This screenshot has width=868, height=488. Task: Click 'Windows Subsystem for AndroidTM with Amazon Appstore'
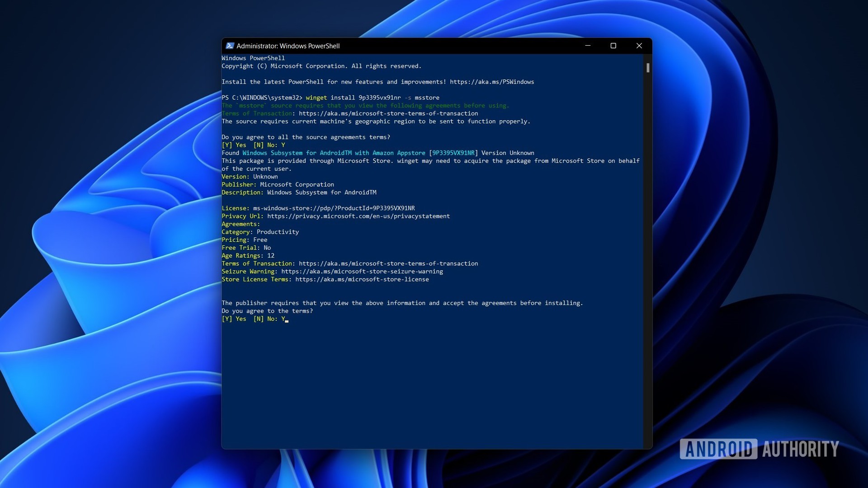click(x=334, y=153)
